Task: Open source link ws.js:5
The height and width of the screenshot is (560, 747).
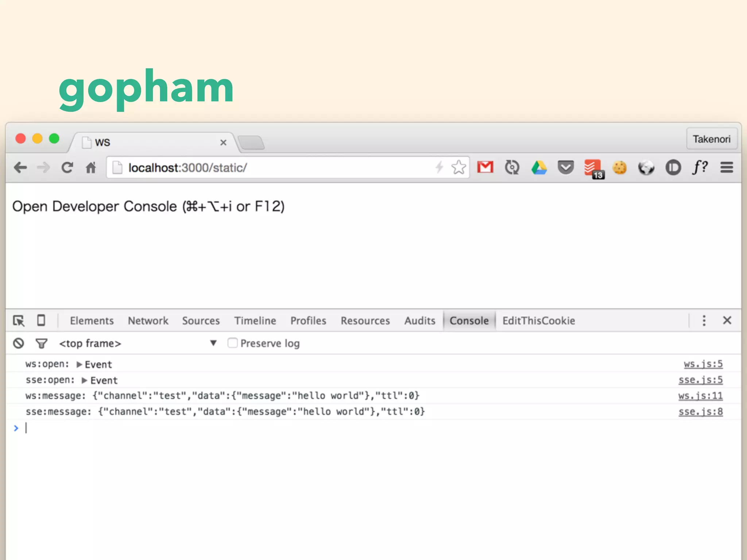Action: (x=703, y=364)
